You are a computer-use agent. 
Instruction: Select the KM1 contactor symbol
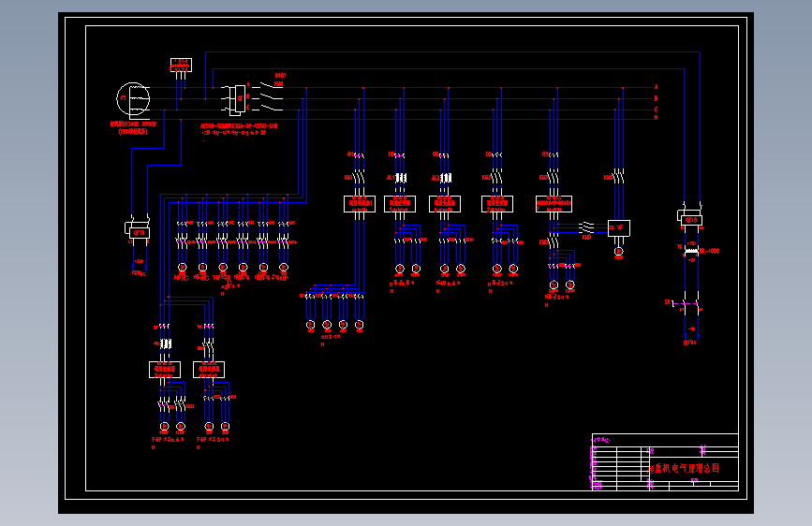359,177
